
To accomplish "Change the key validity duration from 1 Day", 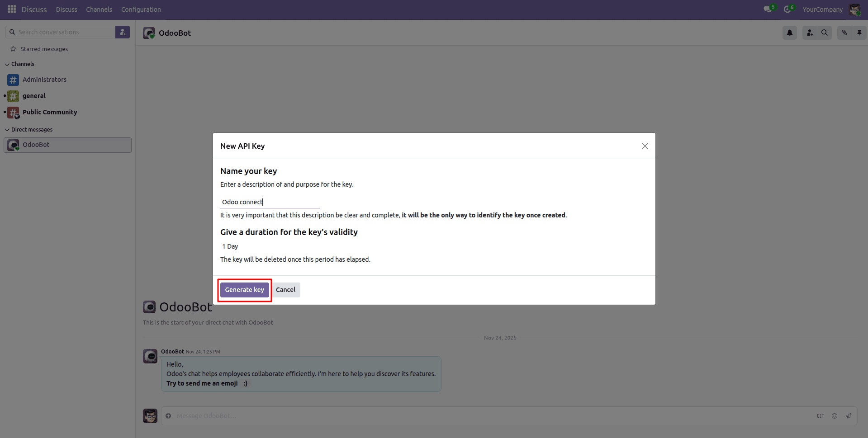I will click(230, 246).
